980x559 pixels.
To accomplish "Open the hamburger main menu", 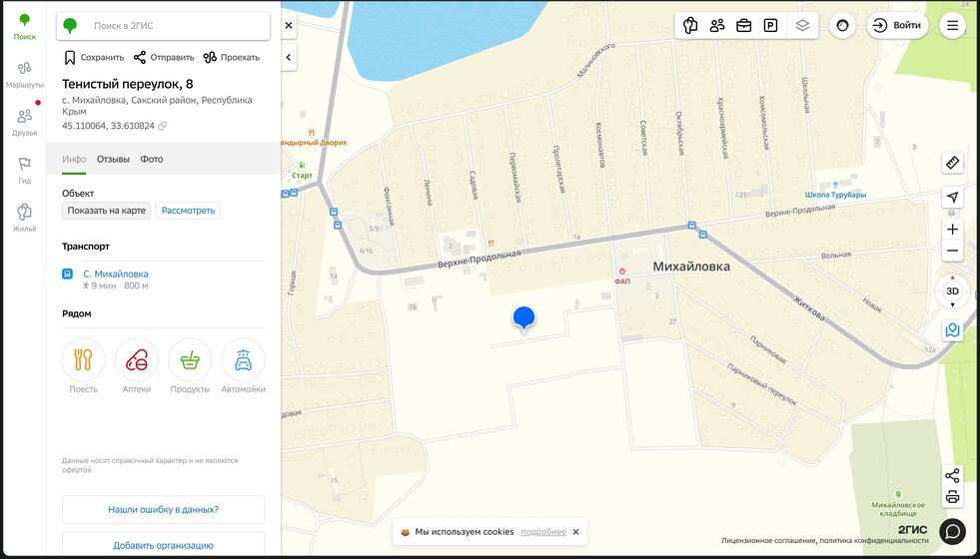I will [x=952, y=26].
